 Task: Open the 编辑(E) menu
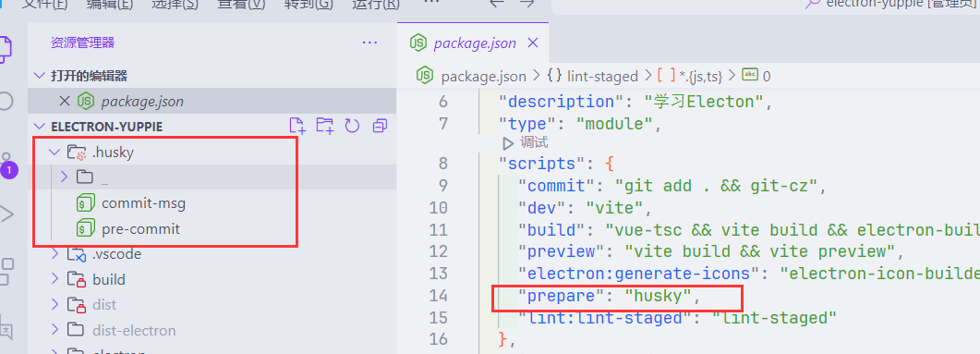coord(110,4)
